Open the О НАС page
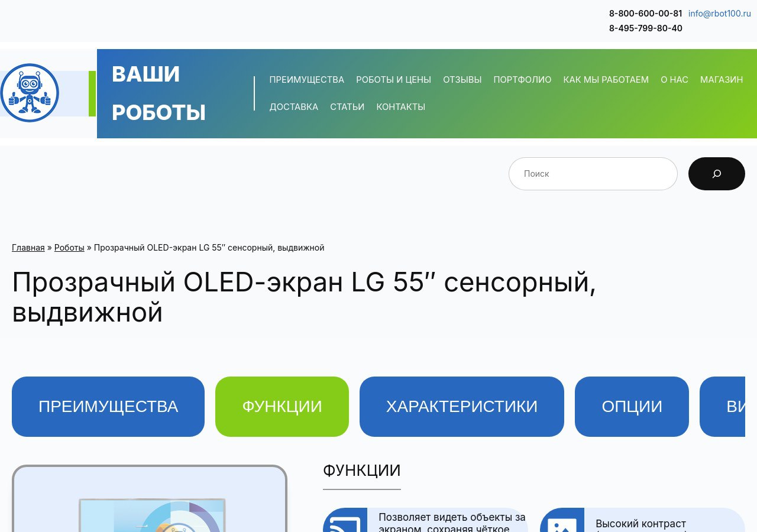This screenshot has height=532, width=757. tap(674, 80)
